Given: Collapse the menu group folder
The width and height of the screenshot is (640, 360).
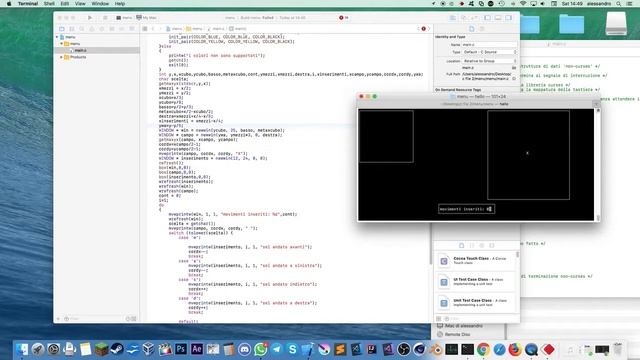Looking at the screenshot, I should [x=62, y=43].
